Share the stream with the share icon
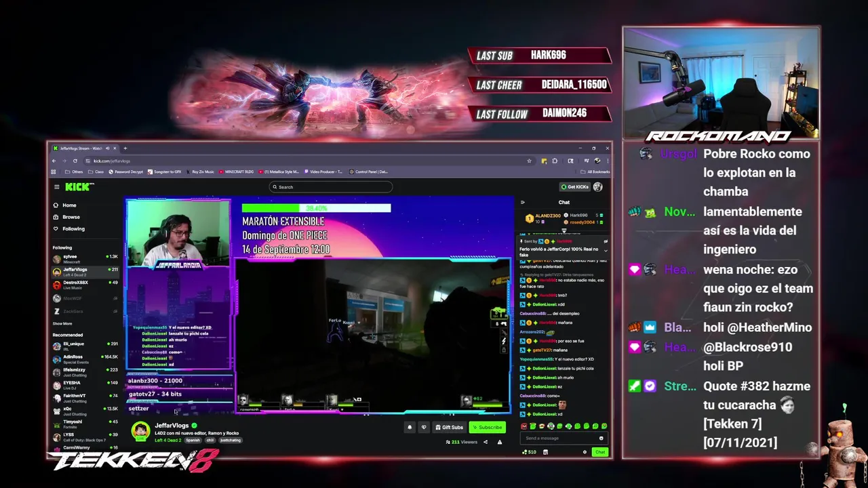The width and height of the screenshot is (868, 488). 486,442
